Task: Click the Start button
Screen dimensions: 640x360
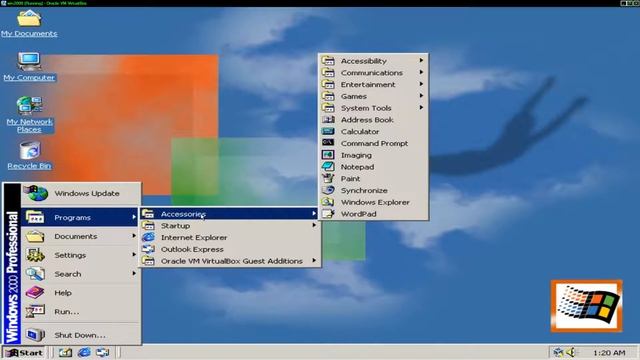Action: pyautogui.click(x=24, y=352)
